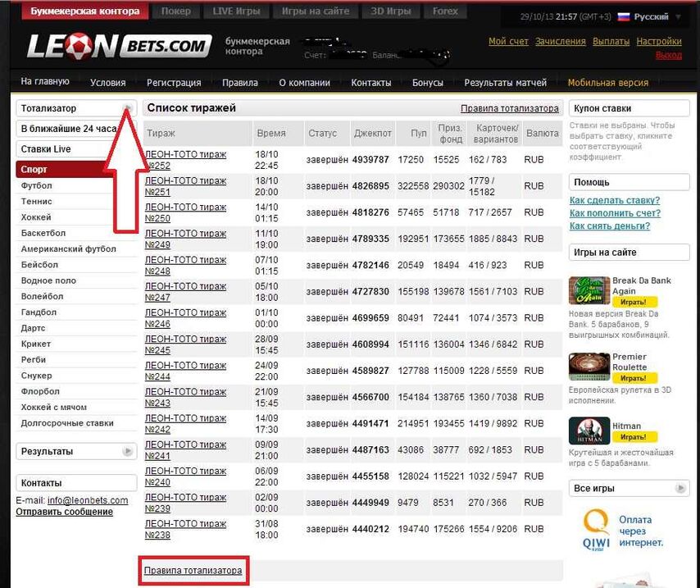This screenshot has height=588, width=700.
Task: Open Результаты матчей menu item
Action: click(506, 83)
